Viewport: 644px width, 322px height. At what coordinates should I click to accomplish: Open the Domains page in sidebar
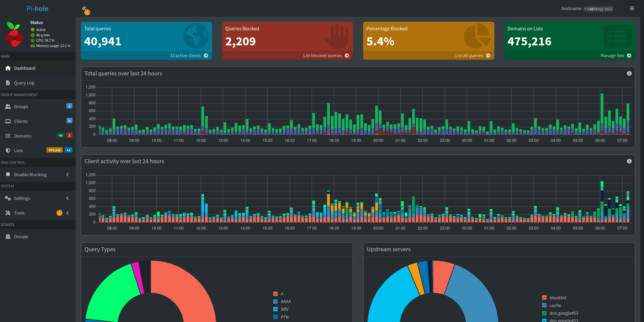point(23,136)
